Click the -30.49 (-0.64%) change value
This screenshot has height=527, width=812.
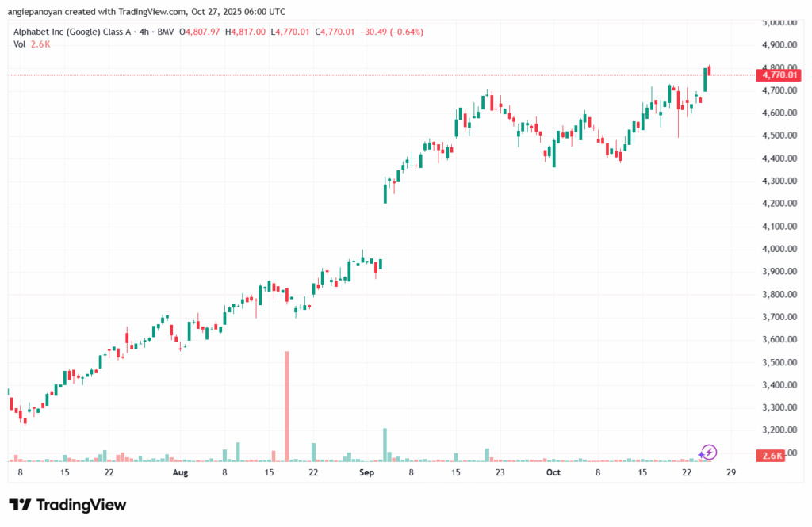[x=390, y=32]
